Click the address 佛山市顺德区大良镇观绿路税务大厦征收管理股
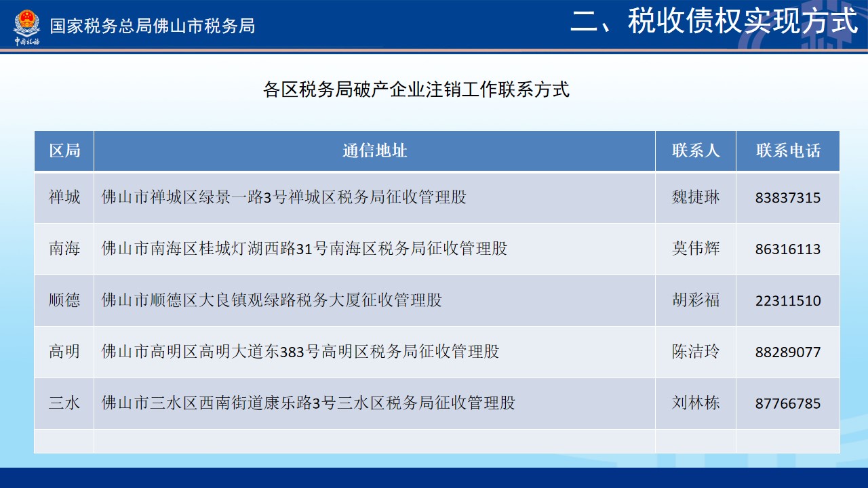 tap(272, 300)
